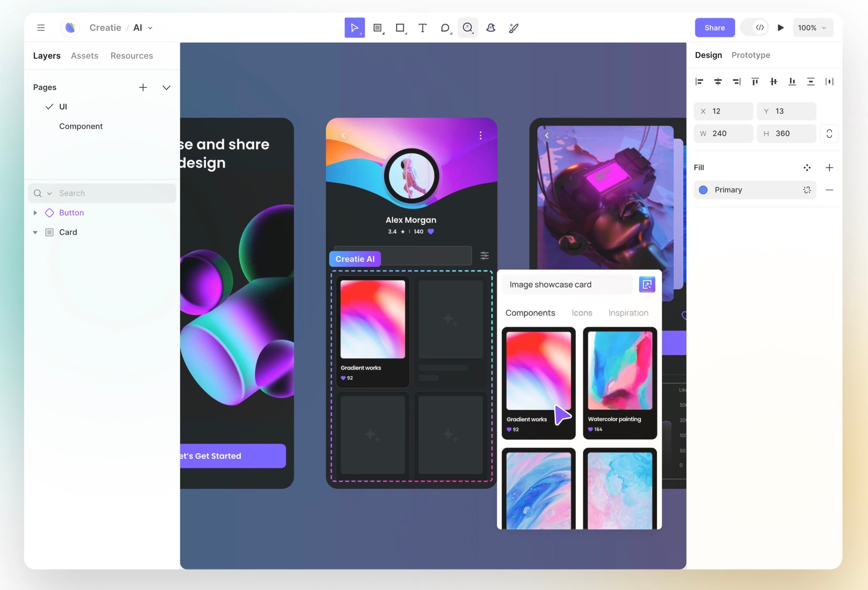Select the Component page
Screen dimensions: 868x590
[81, 126]
